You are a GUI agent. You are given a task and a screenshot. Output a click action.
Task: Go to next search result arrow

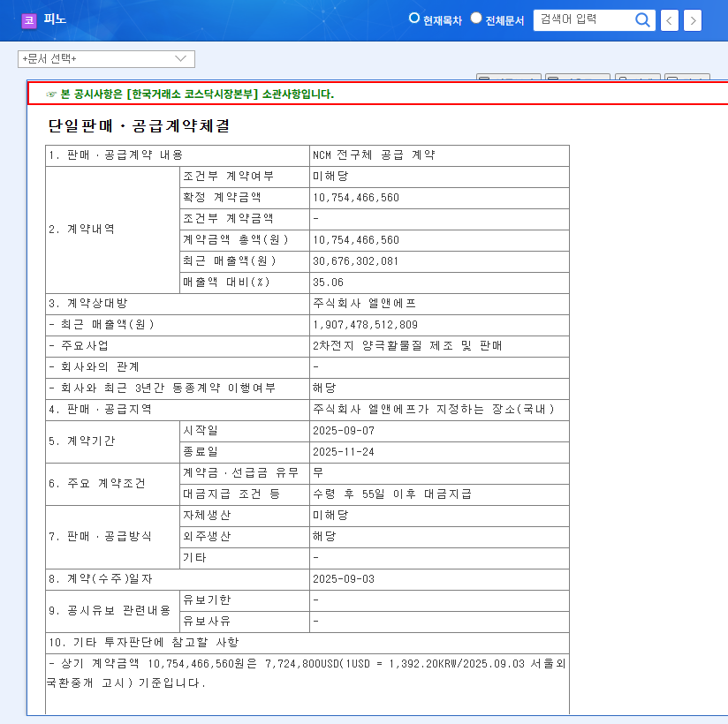[x=693, y=20]
